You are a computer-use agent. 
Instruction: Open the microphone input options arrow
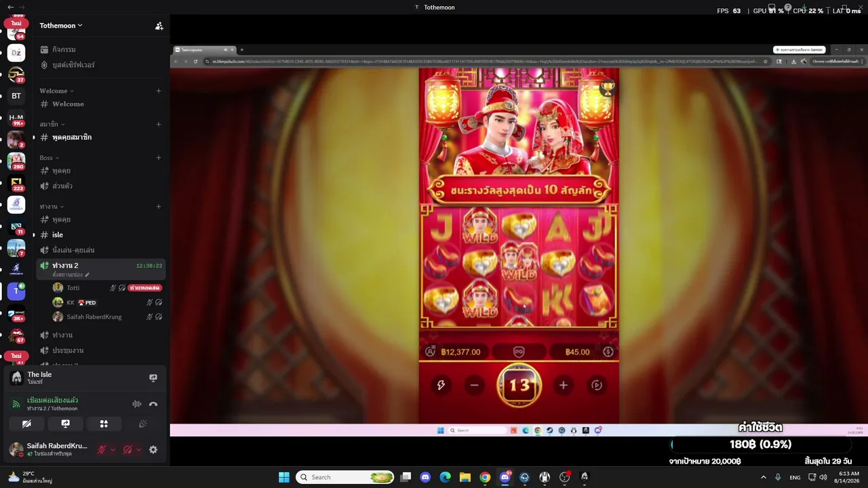point(113,449)
